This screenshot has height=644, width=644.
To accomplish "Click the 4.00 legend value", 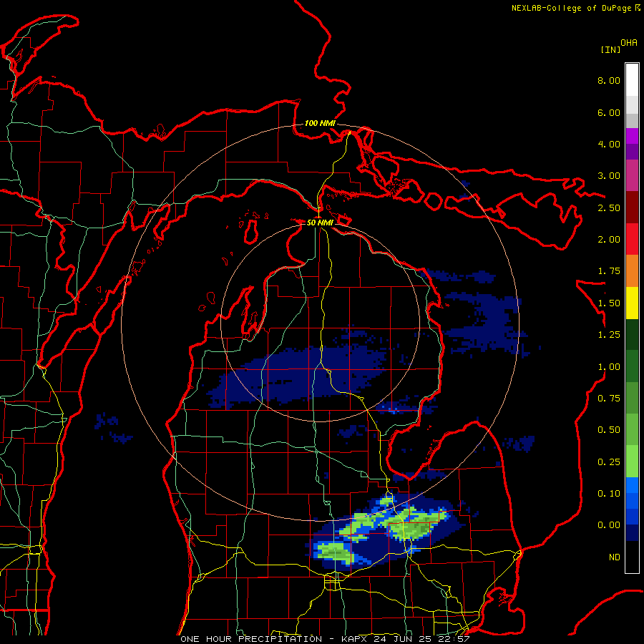I will 609,144.
